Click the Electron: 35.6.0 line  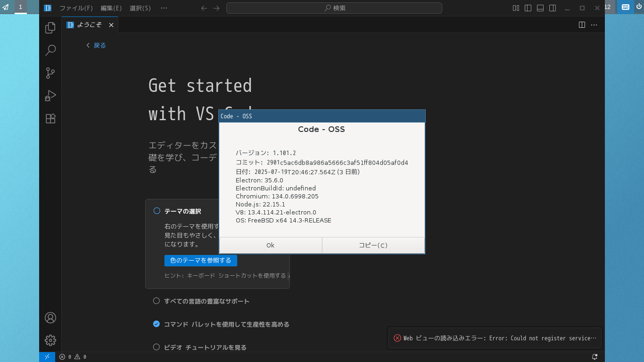click(x=259, y=180)
